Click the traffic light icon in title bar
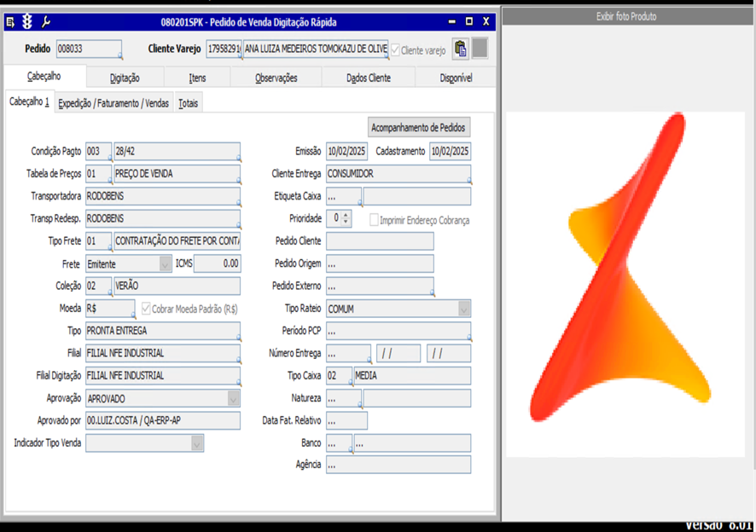The image size is (756, 532). pos(27,21)
